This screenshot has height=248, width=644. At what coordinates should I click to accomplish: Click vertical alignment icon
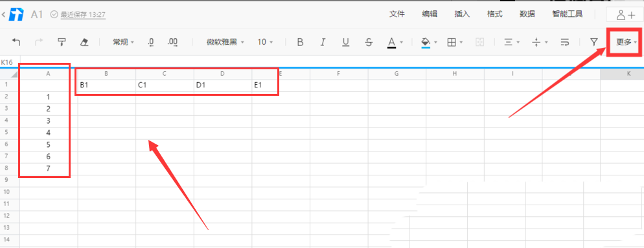[x=536, y=42]
